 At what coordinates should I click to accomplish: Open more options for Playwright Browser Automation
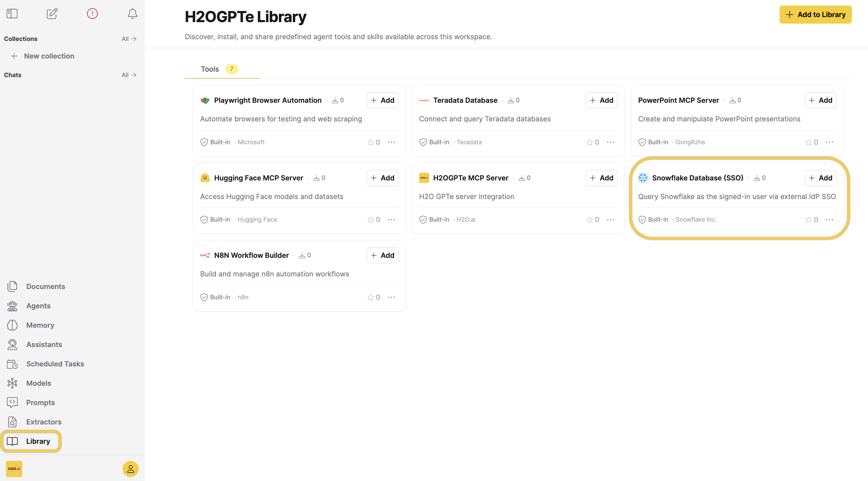[x=392, y=142]
